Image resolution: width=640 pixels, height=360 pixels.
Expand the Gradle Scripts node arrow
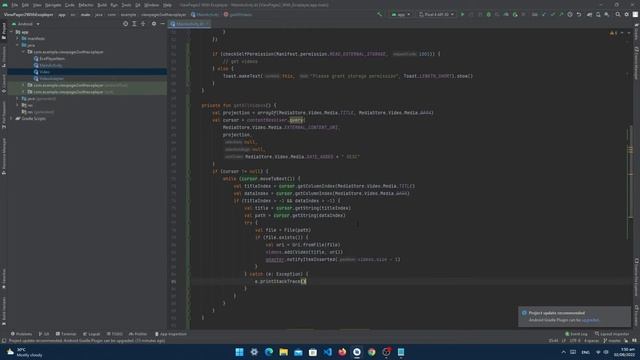pyautogui.click(x=12, y=118)
